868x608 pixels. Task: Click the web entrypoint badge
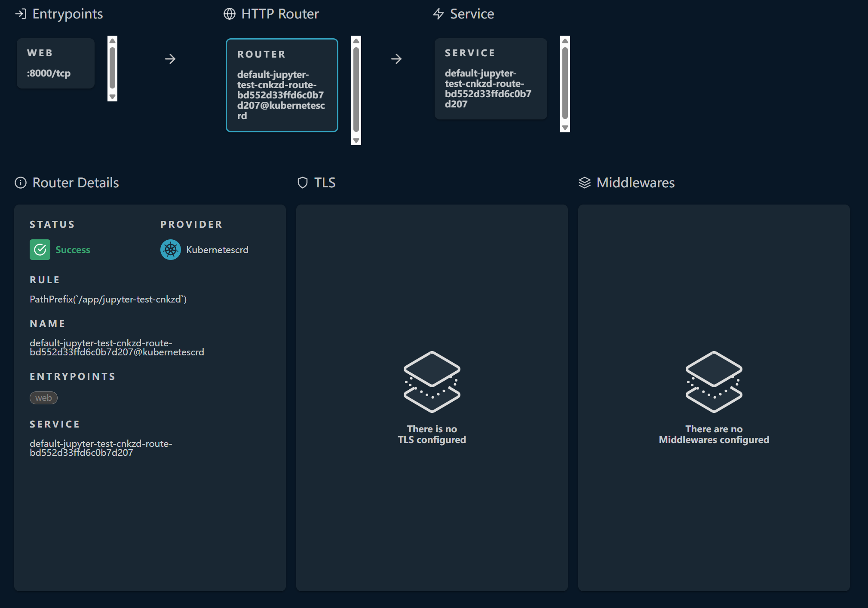[43, 398]
